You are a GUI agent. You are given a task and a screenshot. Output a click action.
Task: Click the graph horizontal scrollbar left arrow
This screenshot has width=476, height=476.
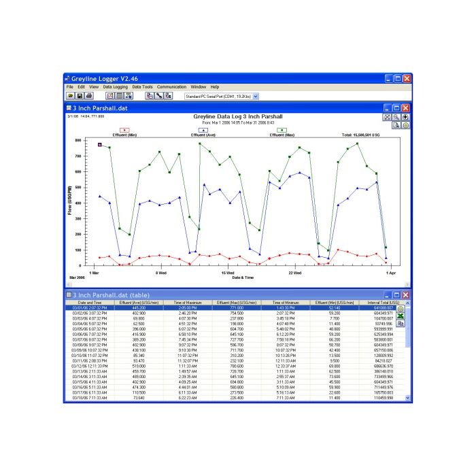click(x=69, y=284)
